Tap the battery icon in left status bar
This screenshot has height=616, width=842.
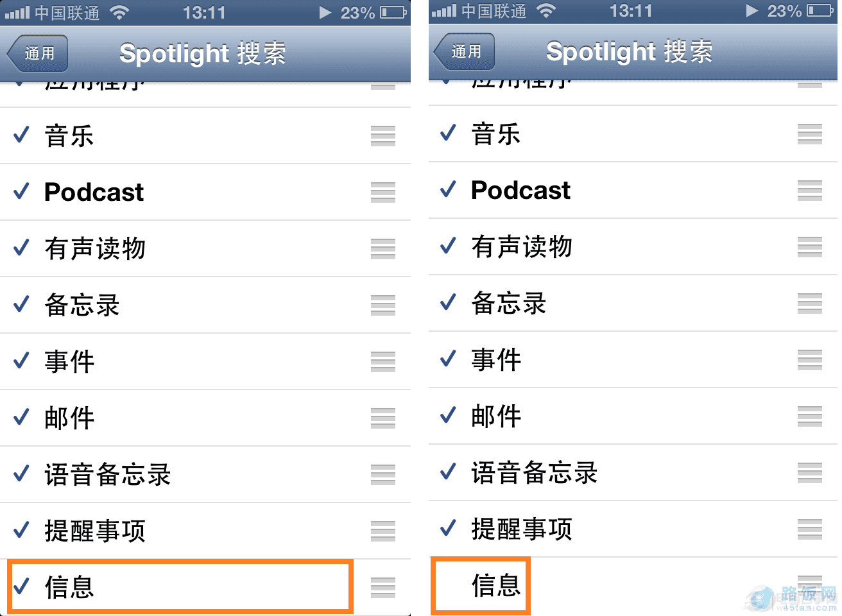coord(393,12)
